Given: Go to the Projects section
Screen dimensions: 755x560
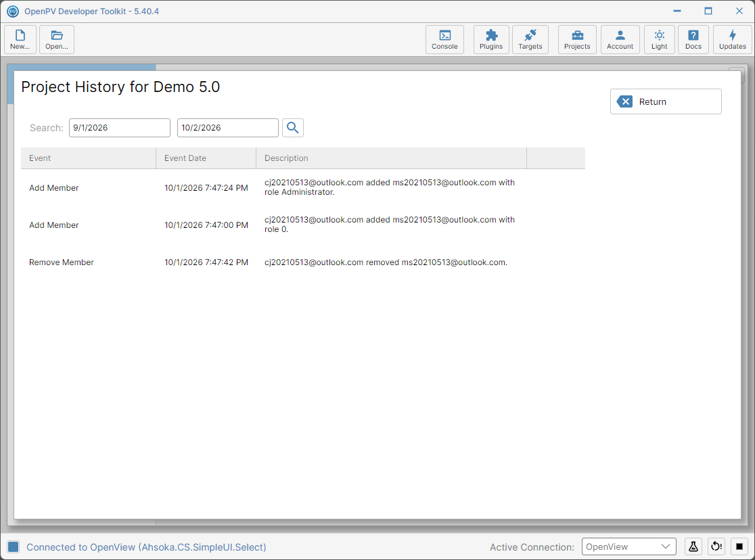Looking at the screenshot, I should coord(577,39).
